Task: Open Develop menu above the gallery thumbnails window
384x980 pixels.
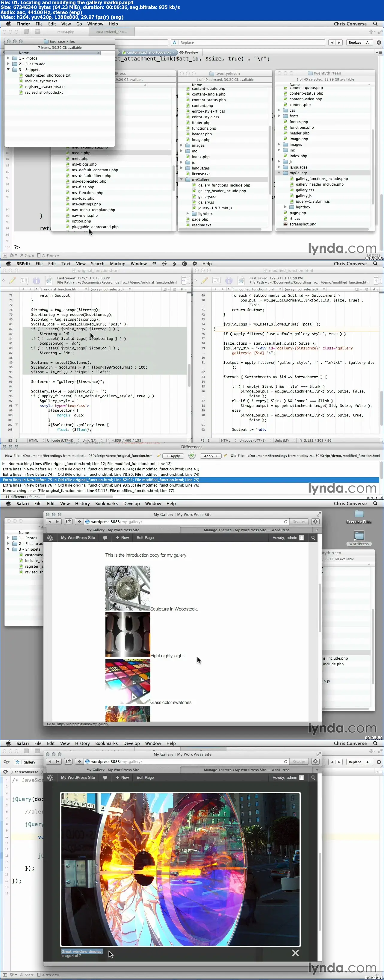Action: [x=131, y=503]
